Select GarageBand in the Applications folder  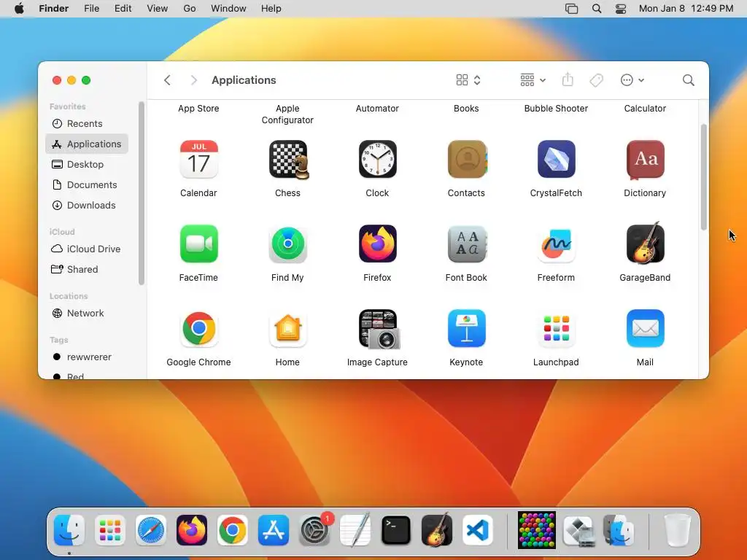click(x=645, y=243)
